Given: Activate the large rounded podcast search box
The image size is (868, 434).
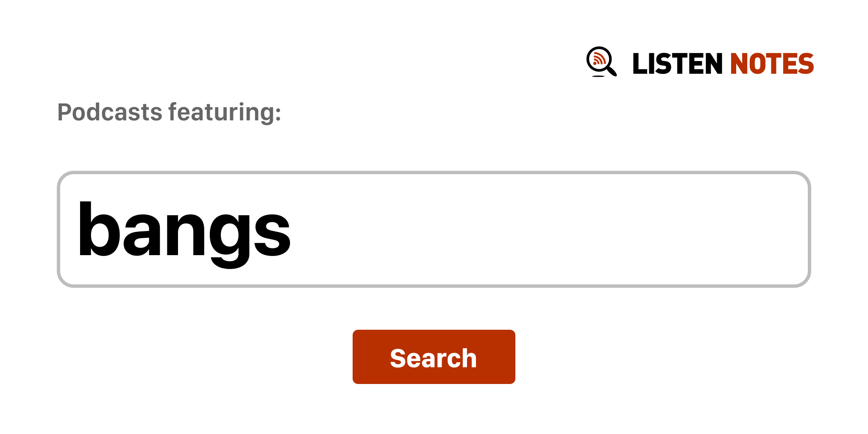Looking at the screenshot, I should 434,229.
